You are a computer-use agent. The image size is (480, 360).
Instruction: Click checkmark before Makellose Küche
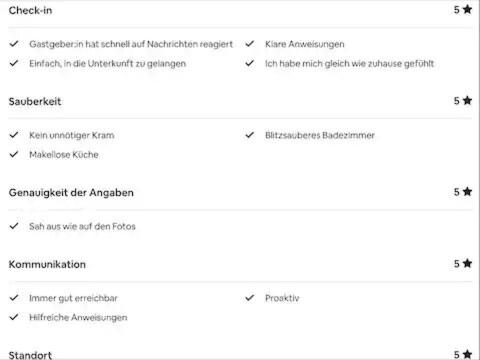point(14,154)
